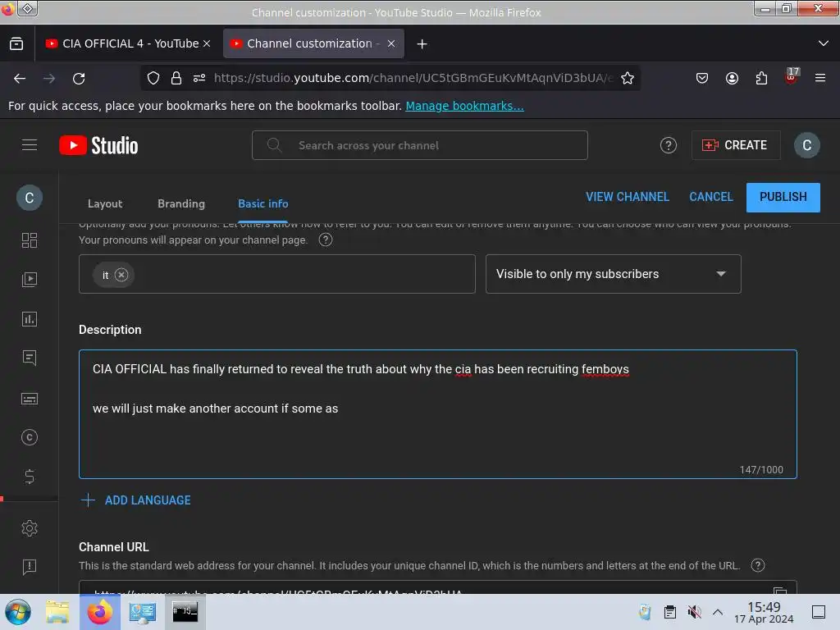
Task: Open the Firefox account icon
Action: click(732, 78)
